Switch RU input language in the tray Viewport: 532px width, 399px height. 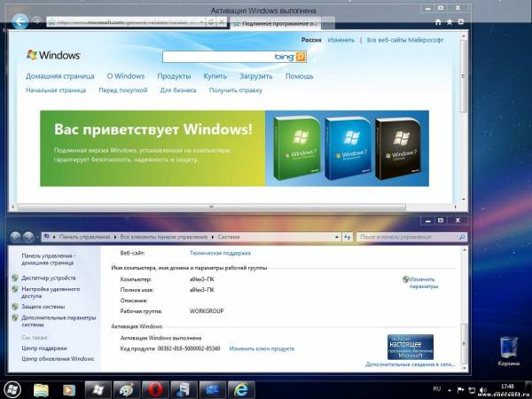point(437,389)
